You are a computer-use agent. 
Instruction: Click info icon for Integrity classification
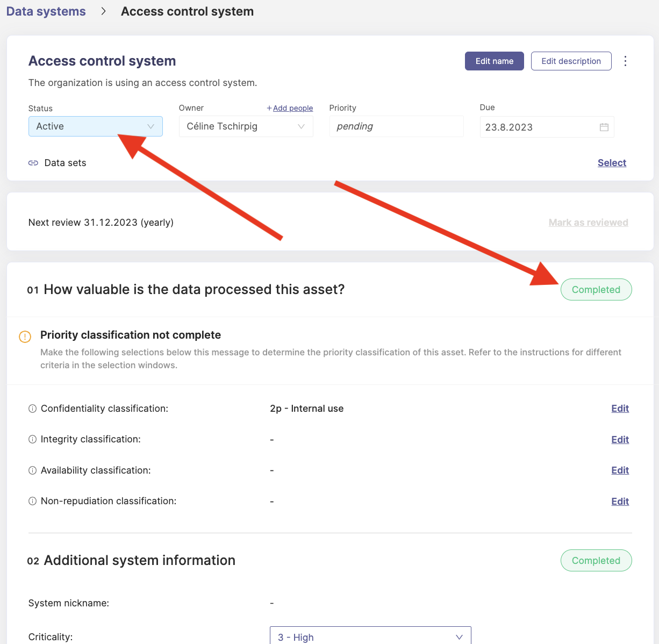pyautogui.click(x=32, y=439)
